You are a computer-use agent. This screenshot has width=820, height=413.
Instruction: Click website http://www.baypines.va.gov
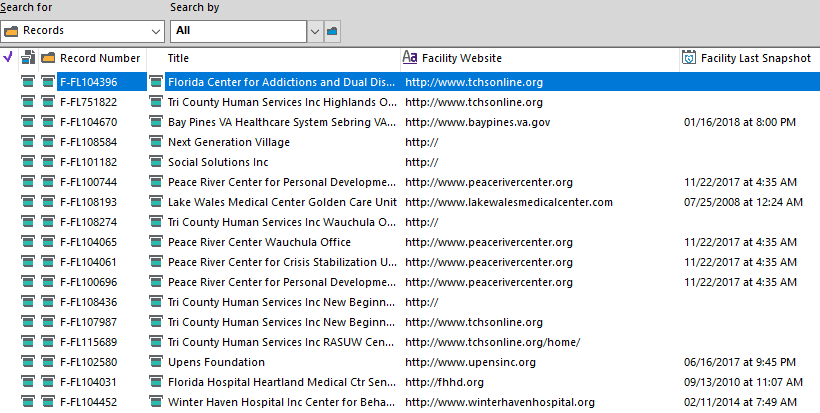(477, 122)
